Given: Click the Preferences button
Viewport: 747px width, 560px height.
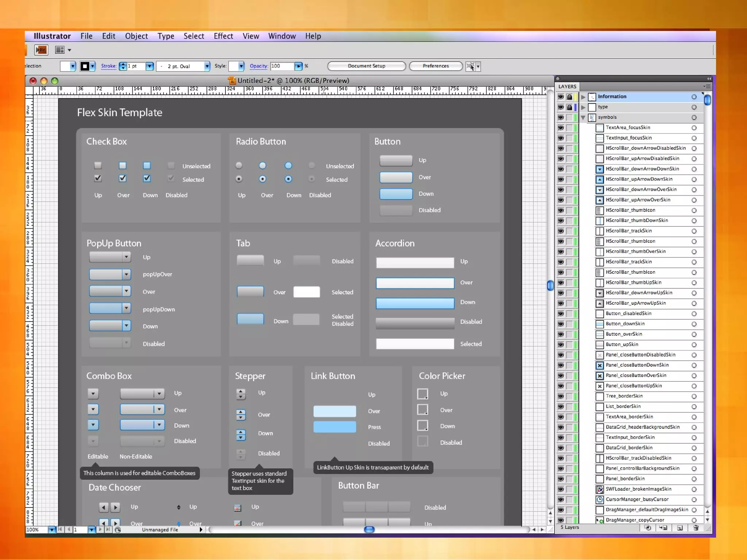Looking at the screenshot, I should pos(436,66).
